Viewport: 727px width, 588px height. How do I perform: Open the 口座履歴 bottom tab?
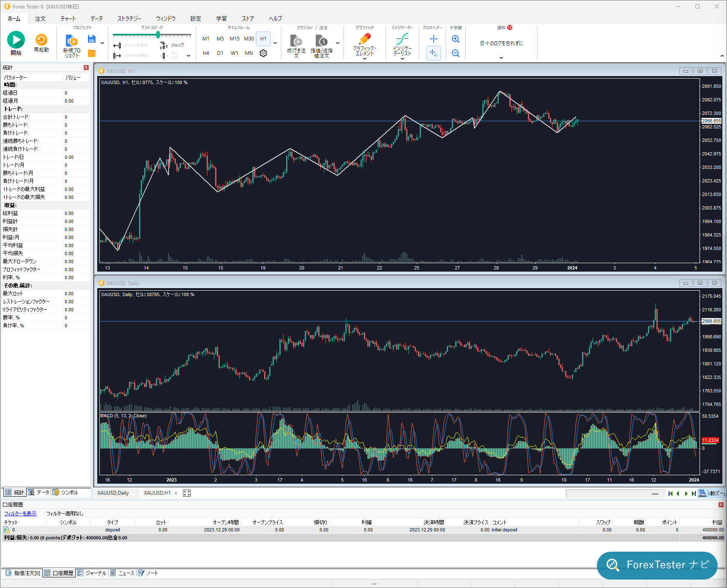[59, 573]
